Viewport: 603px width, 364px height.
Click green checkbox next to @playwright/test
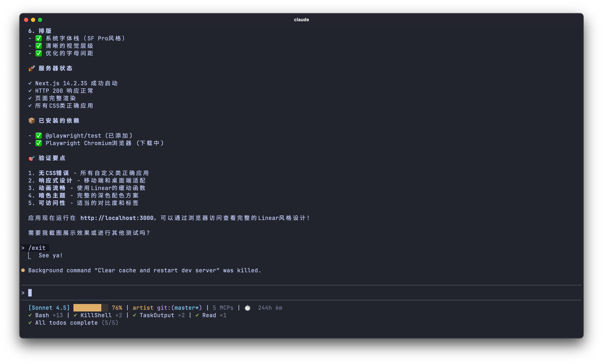pos(39,136)
